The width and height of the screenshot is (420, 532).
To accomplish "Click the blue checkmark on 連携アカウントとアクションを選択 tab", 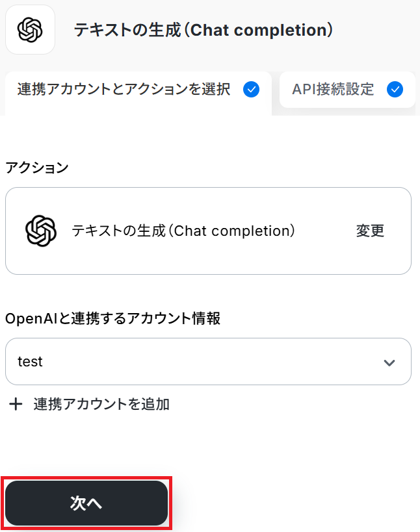I will point(251,90).
